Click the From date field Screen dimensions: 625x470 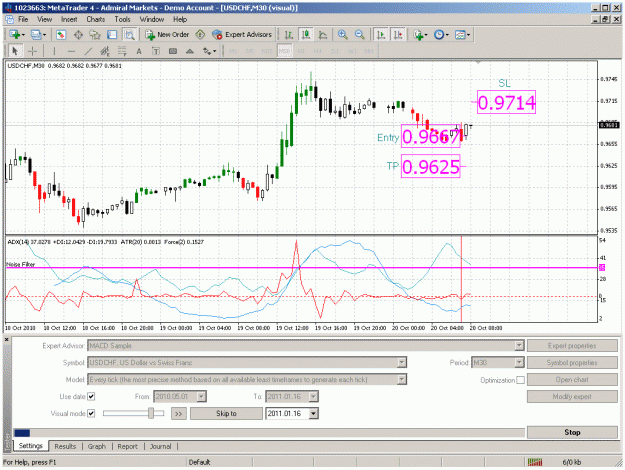[x=180, y=397]
